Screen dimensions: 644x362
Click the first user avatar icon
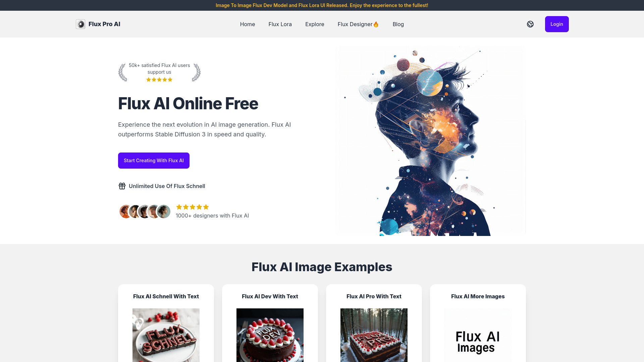pyautogui.click(x=126, y=211)
